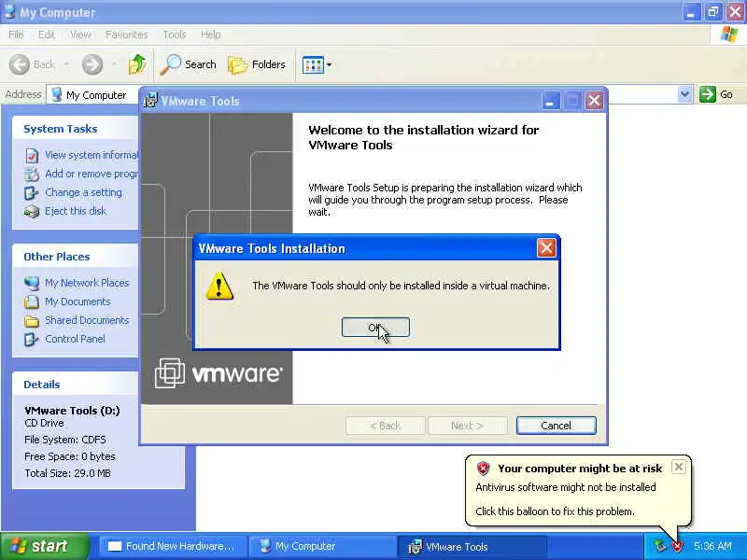
Task: Cancel the VMware Tools setup wizard
Action: coord(556,426)
